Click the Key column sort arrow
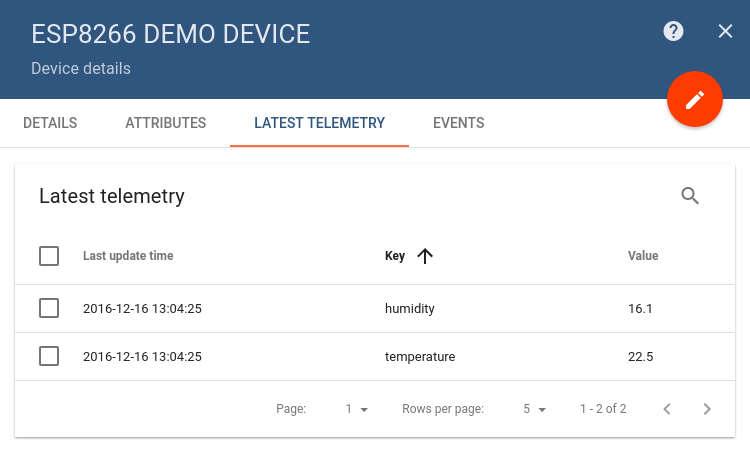 click(x=425, y=256)
